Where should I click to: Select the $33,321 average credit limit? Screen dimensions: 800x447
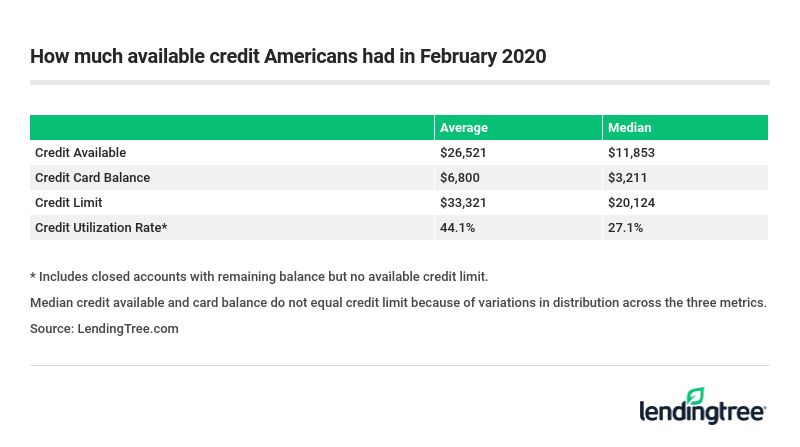point(463,203)
